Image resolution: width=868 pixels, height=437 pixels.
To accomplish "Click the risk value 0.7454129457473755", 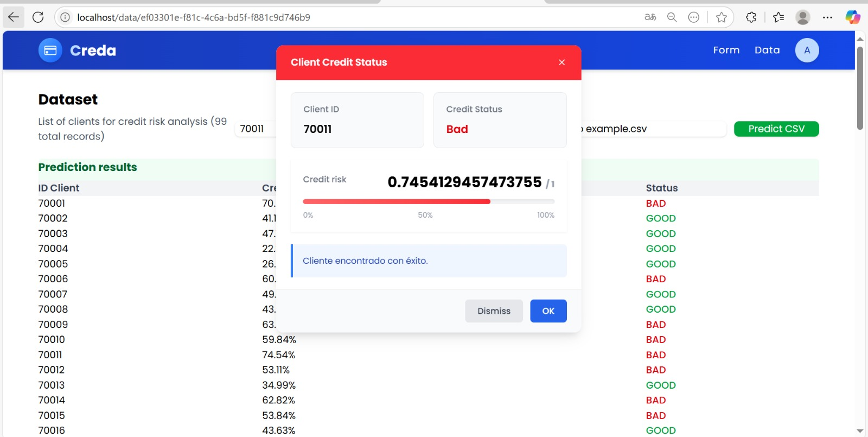I will coord(464,182).
